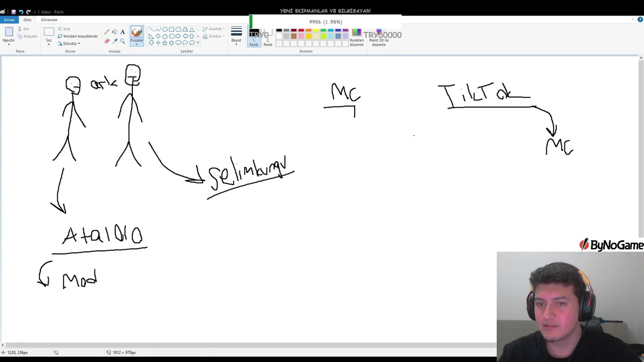The image size is (644, 362).
Task: Choose the Curve shape
Action: (158, 30)
